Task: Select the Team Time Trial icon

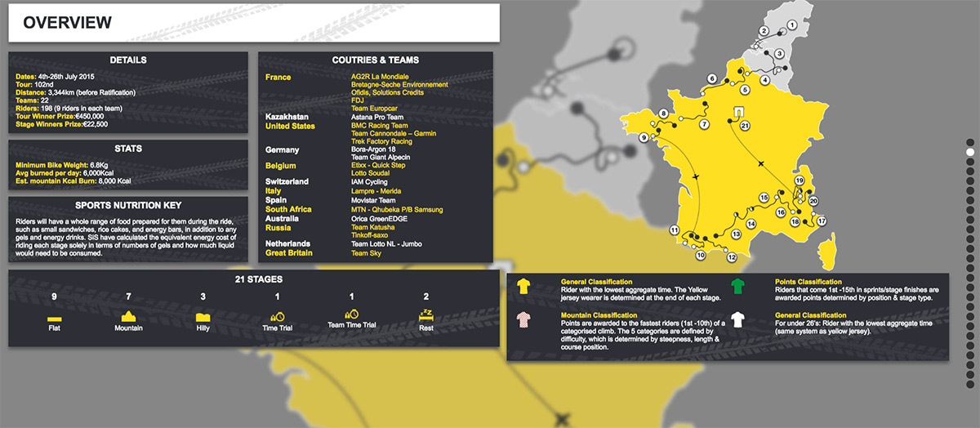Action: (352, 314)
